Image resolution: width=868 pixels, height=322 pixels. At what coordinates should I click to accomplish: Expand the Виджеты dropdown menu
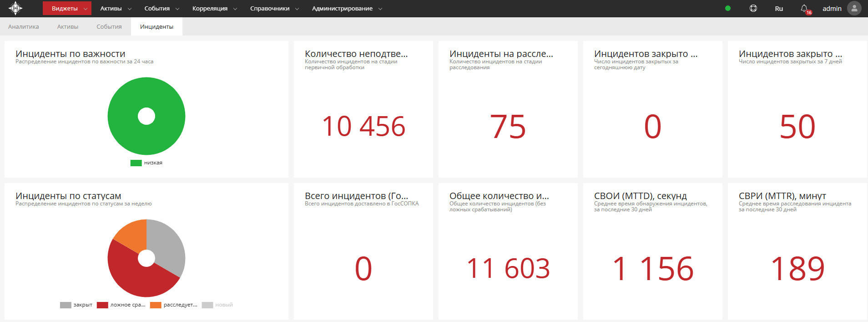point(67,9)
